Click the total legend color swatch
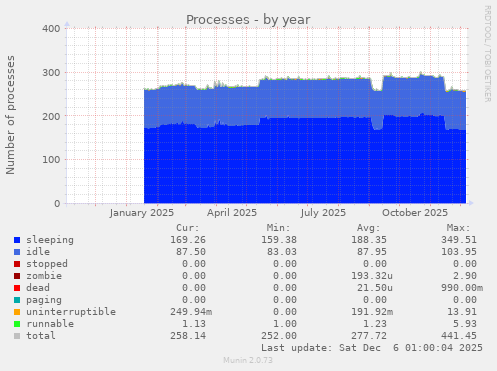 pyautogui.click(x=17, y=336)
